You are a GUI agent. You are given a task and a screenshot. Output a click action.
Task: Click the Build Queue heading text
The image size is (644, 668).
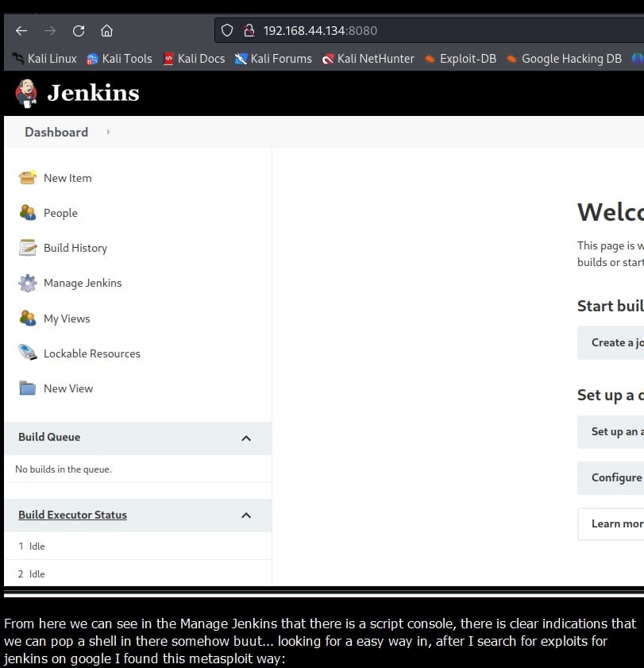tap(49, 437)
